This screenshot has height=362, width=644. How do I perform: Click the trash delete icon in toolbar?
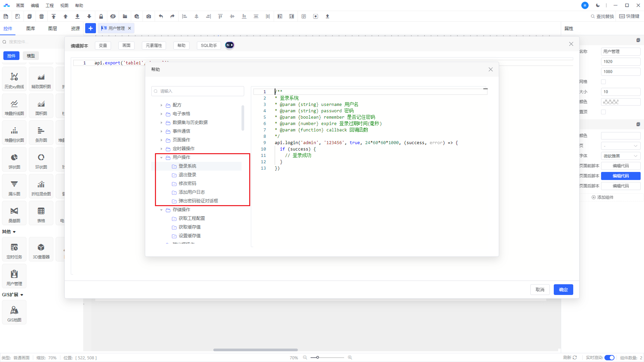click(42, 16)
